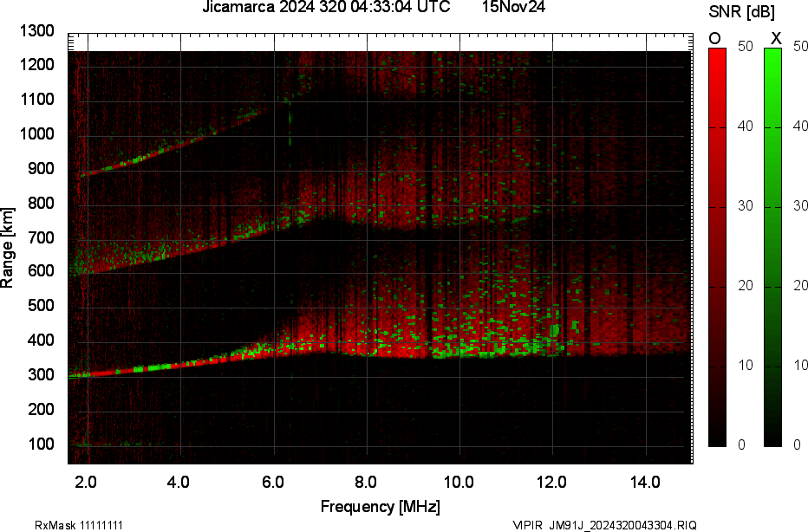Click the 'Range [km]' axis title

(x=7, y=248)
